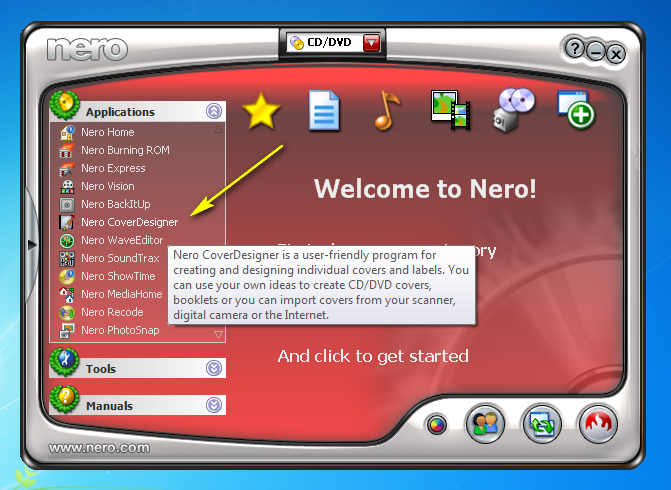Click the Manuals question mark laurel icon
The height and width of the screenshot is (490, 671).
click(x=65, y=399)
